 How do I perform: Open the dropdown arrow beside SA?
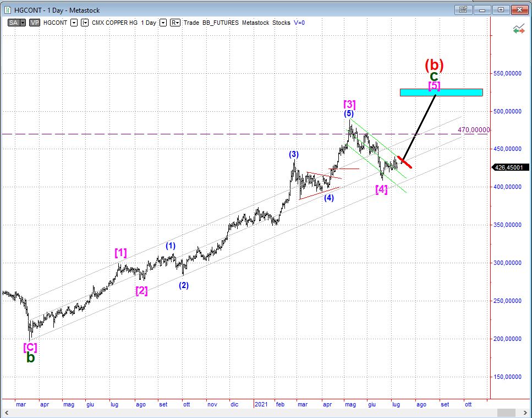click(x=23, y=23)
